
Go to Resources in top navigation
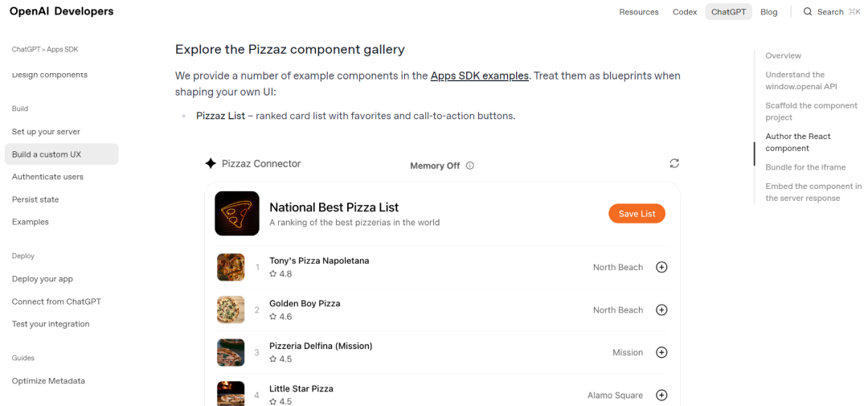pos(639,12)
